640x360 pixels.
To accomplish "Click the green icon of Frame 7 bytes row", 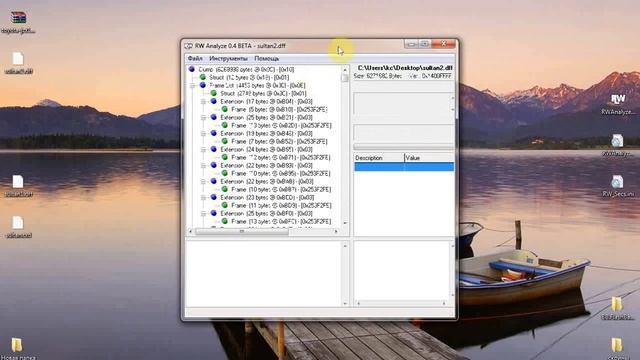I will pyautogui.click(x=224, y=141).
